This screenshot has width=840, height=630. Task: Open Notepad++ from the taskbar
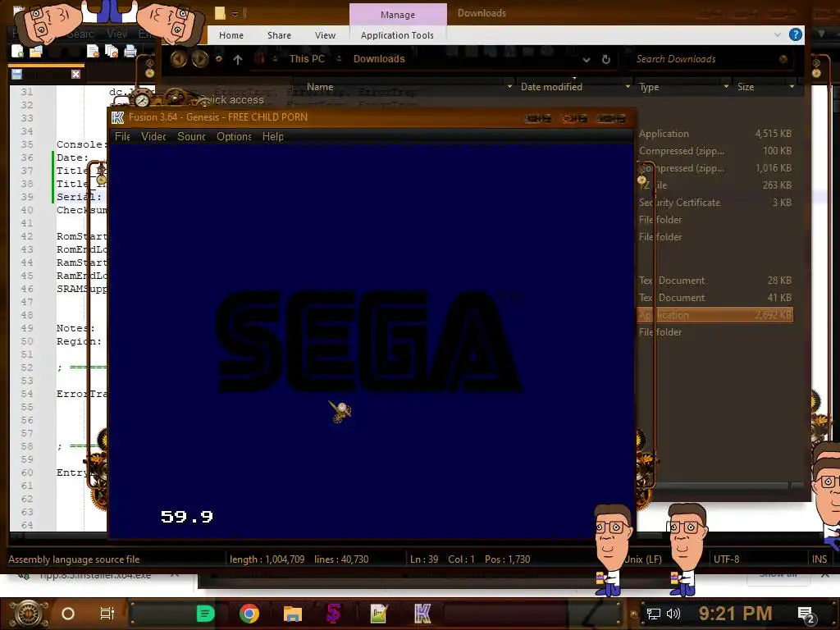(378, 614)
